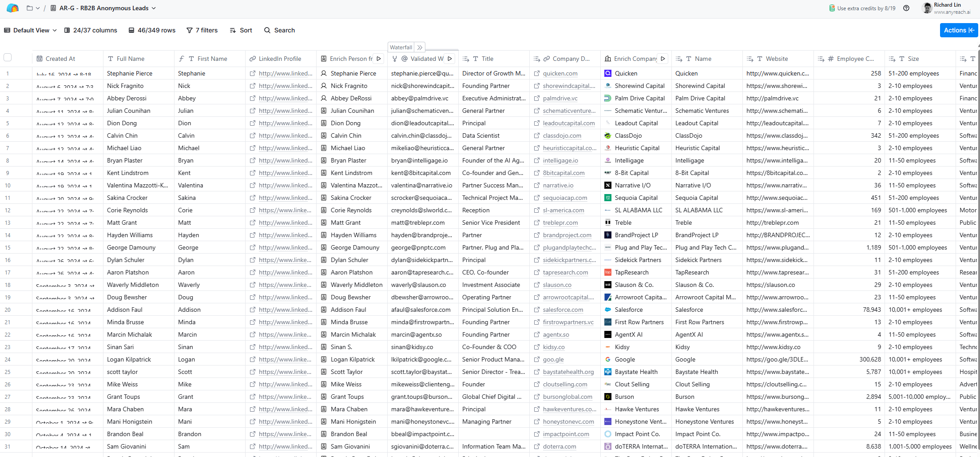Open the Title column header menu
Screen dimensions: 980x457
click(494, 59)
